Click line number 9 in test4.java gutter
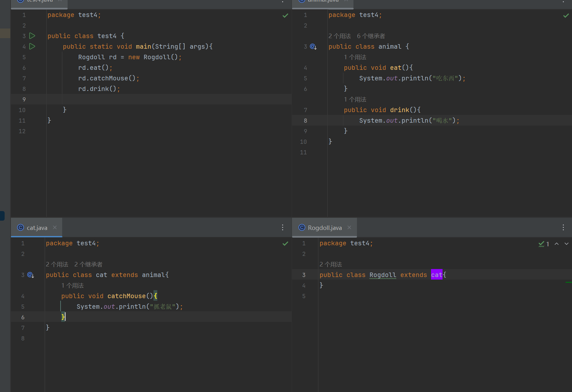The height and width of the screenshot is (392, 572). click(24, 99)
